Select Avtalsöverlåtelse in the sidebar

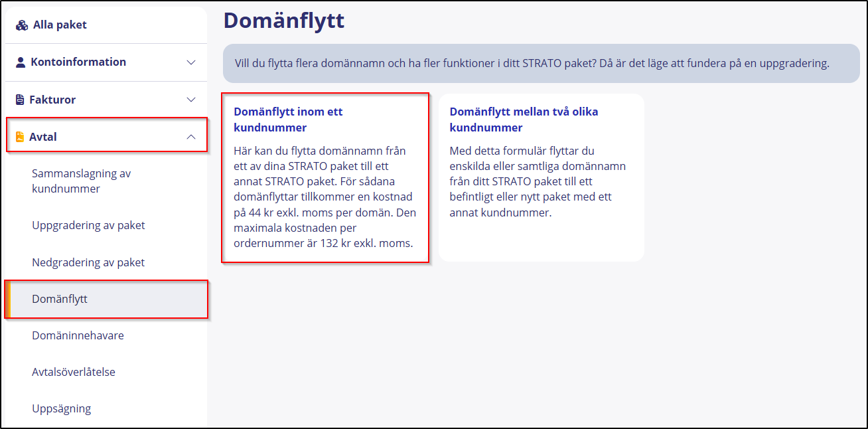tap(74, 371)
